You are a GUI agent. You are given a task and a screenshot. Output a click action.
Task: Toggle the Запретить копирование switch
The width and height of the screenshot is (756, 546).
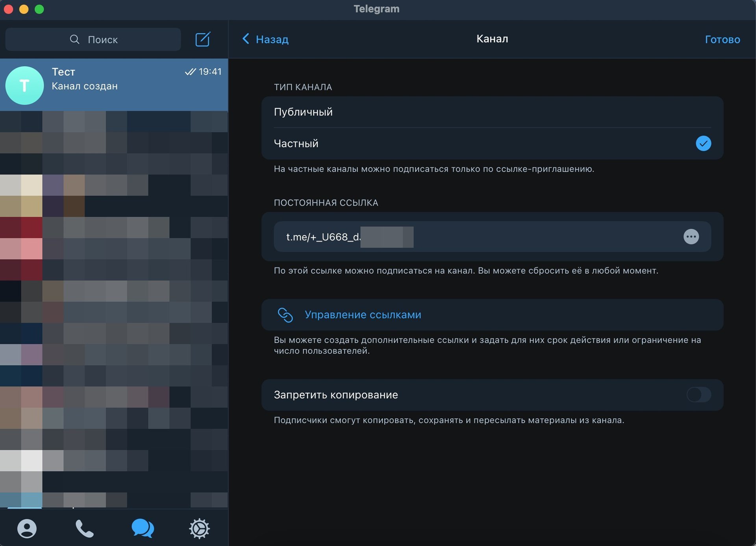(699, 394)
